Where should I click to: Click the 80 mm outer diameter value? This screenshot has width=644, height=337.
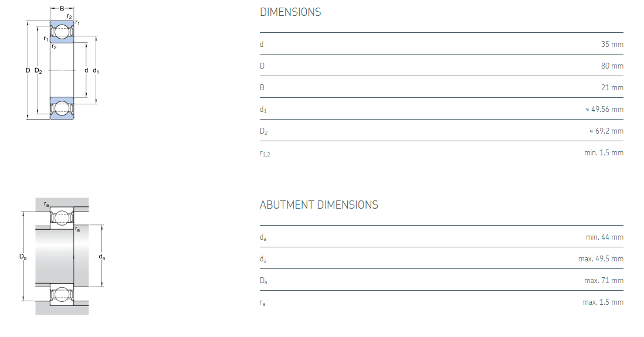[612, 66]
